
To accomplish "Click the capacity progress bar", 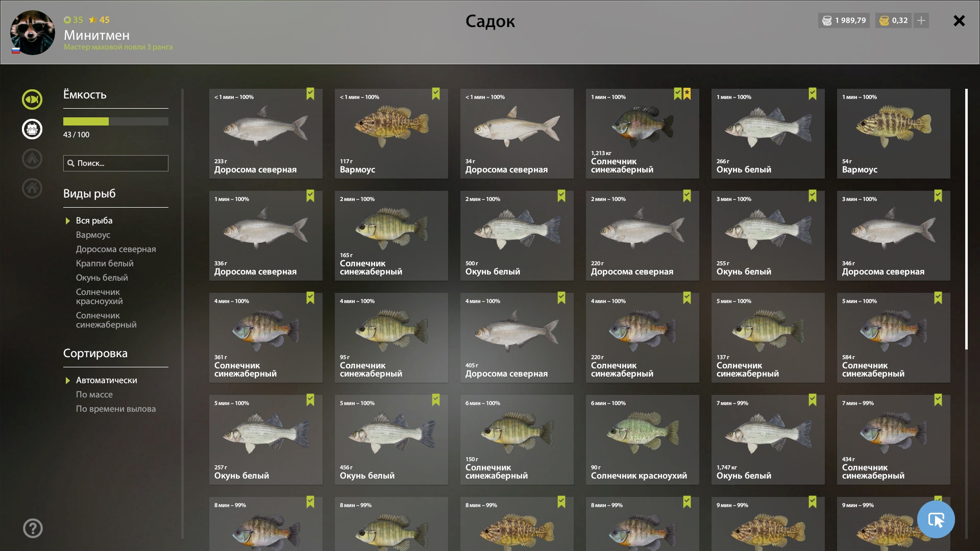I will [116, 121].
